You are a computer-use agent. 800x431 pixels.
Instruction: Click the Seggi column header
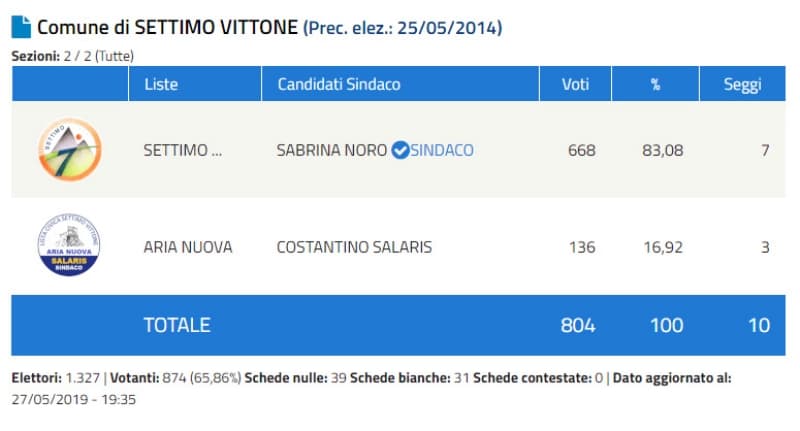[742, 84]
